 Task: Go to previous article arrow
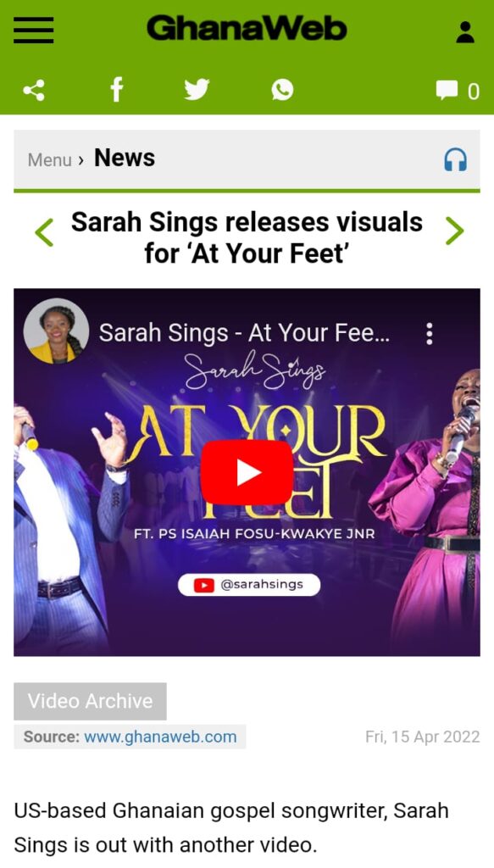(44, 232)
